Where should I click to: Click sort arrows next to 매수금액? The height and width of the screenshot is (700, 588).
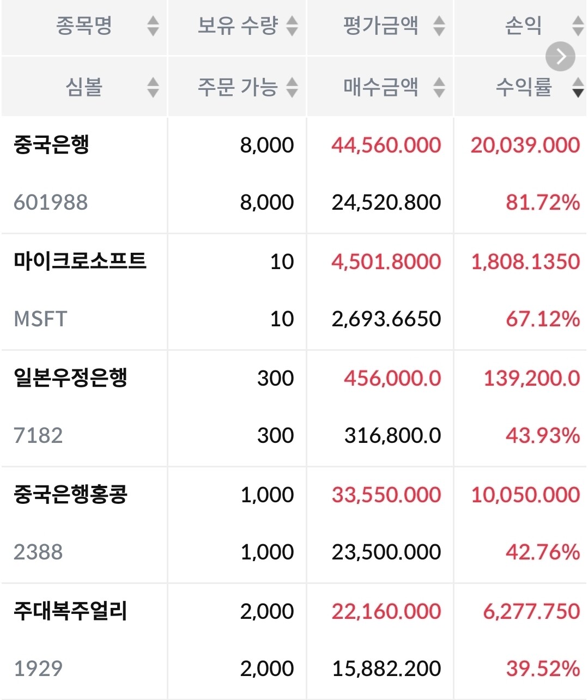pos(439,87)
